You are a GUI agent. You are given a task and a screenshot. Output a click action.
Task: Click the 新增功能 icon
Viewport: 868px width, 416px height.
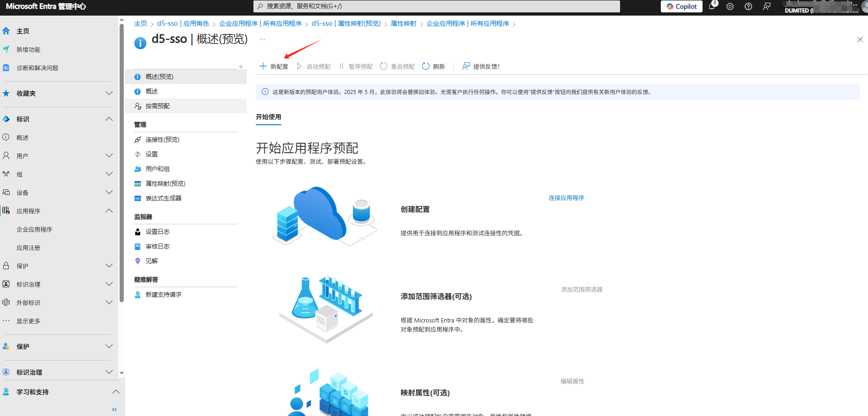click(6, 50)
